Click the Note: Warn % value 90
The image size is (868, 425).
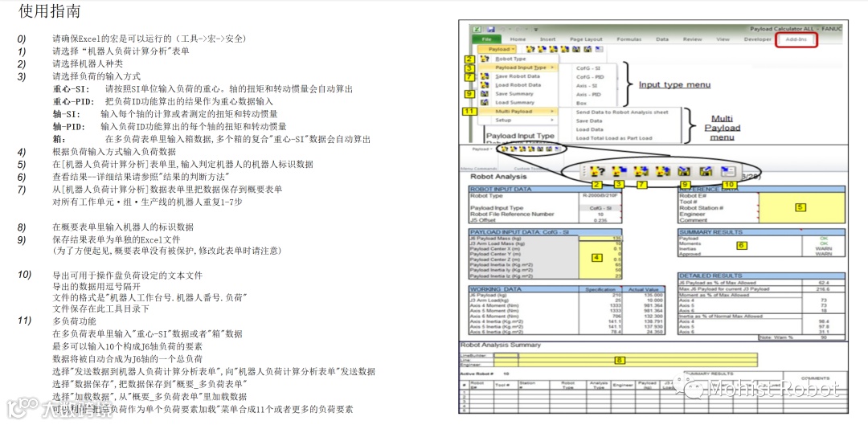point(823,337)
